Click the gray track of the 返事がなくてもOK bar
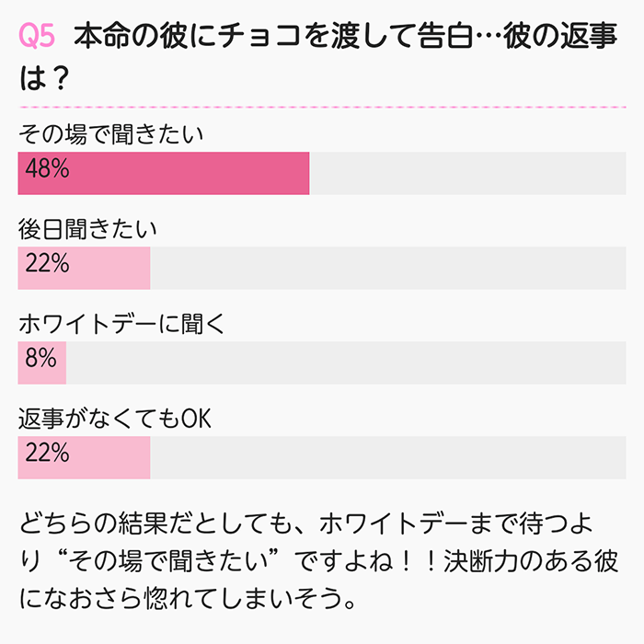Image resolution: width=644 pixels, height=644 pixels. pyautogui.click(x=388, y=457)
